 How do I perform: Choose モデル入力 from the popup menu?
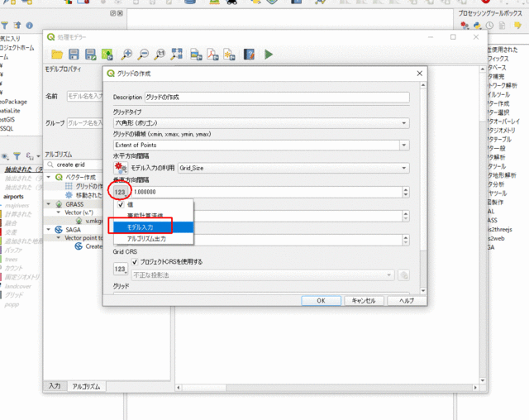pyautogui.click(x=154, y=227)
